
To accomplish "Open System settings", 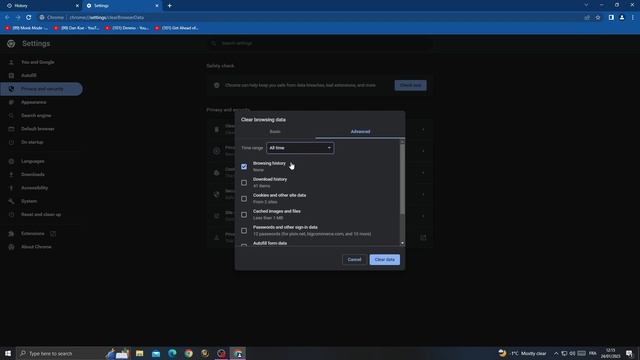I will pyautogui.click(x=29, y=201).
